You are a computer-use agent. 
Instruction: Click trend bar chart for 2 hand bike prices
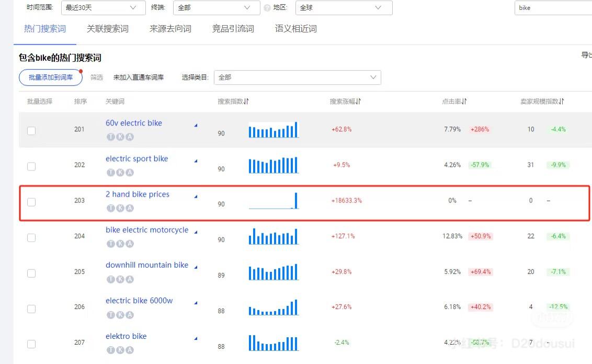[x=274, y=200]
